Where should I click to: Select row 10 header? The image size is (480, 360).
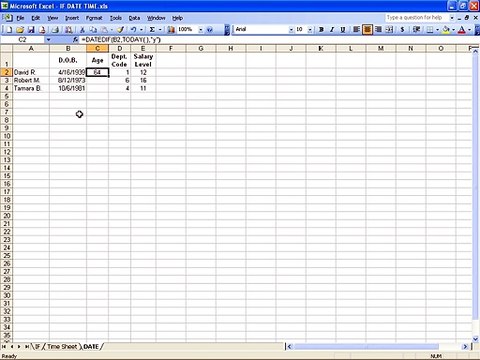tap(6, 136)
